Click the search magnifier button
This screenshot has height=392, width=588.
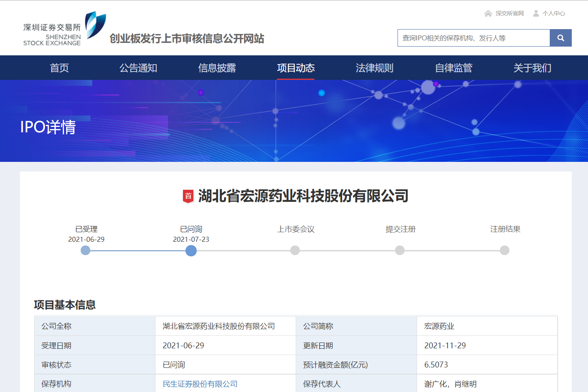[561, 38]
